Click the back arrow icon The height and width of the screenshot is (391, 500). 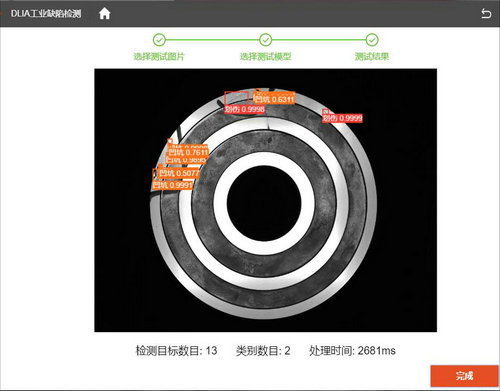[x=486, y=14]
